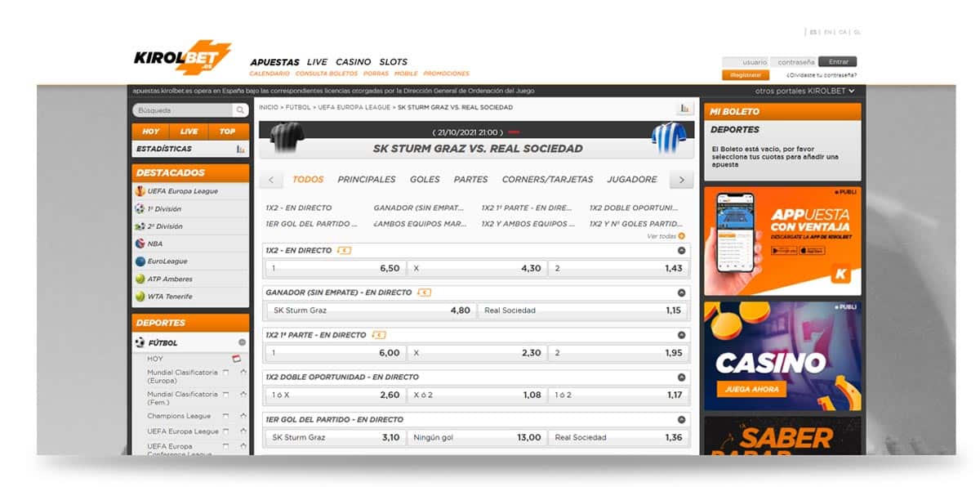Collapse the 1X2 Doble Oportunidad market

[x=681, y=378]
